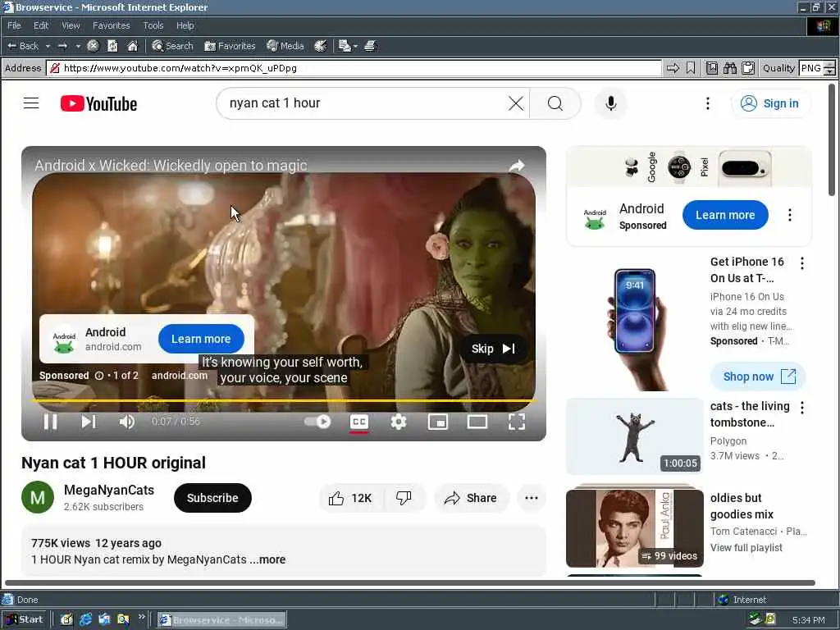This screenshot has width=840, height=630.
Task: Click the clipboard paste icon
Action: click(748, 68)
